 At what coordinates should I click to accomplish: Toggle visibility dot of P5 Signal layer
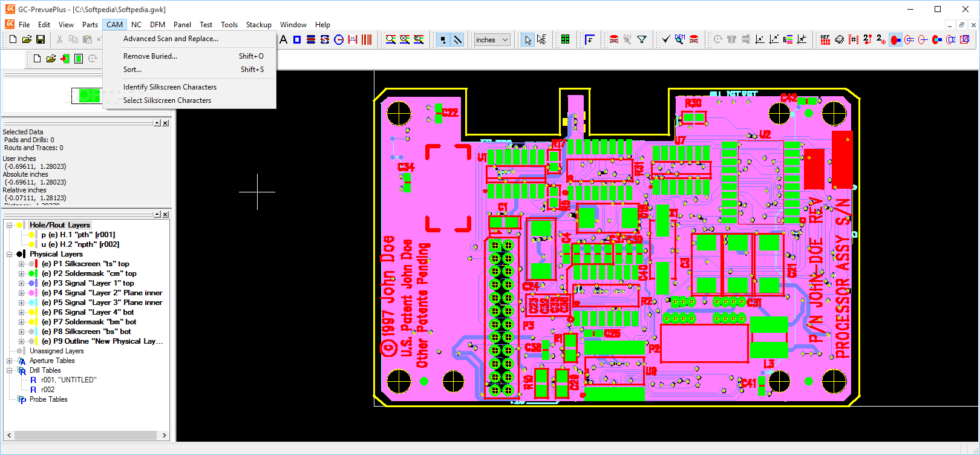pyautogui.click(x=31, y=303)
